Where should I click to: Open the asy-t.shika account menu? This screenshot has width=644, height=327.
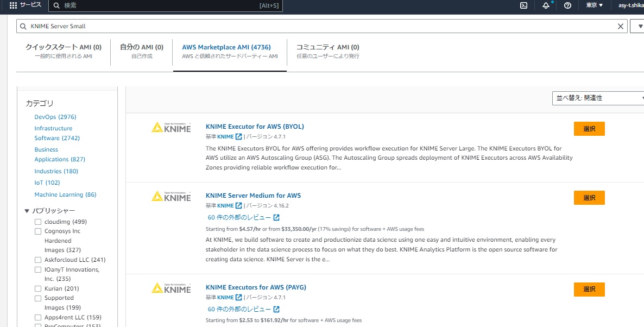(x=630, y=5)
